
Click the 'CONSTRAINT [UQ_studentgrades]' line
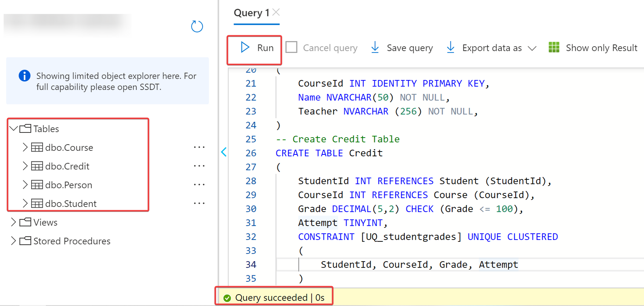coord(428,237)
